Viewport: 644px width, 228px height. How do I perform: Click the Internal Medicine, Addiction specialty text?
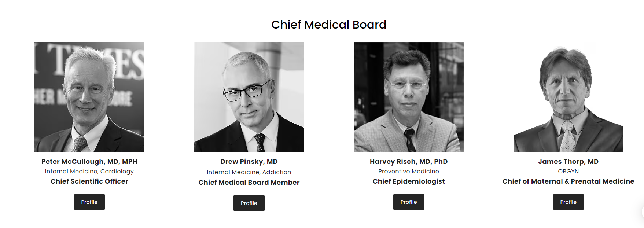(x=249, y=172)
